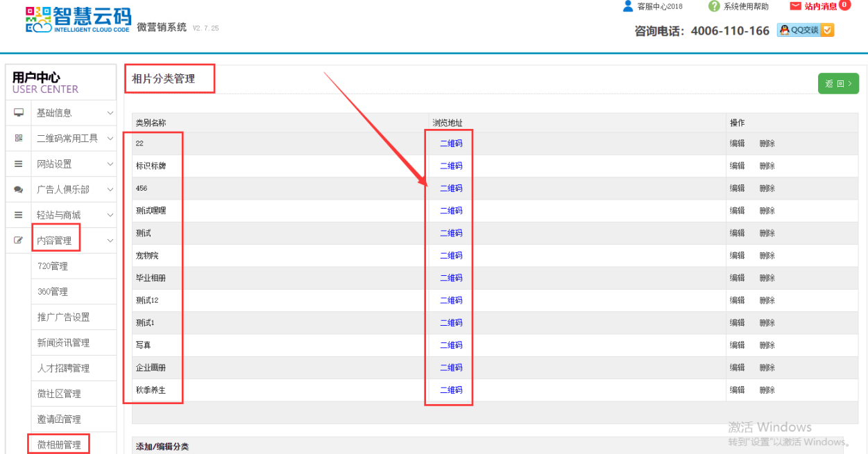This screenshot has height=454, width=868.
Task: Click the hamburger icon beside 网站设置
Action: pos(19,164)
